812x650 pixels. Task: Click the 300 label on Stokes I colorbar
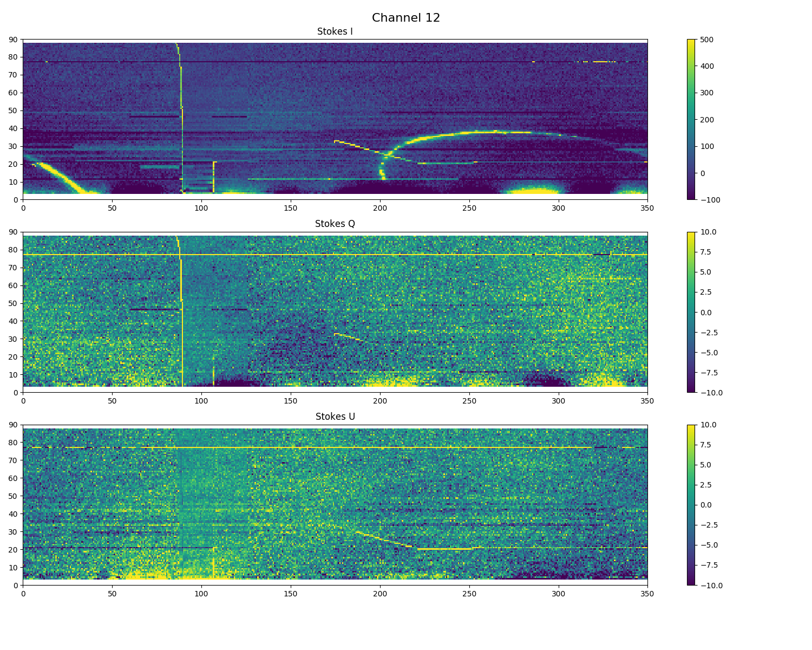[x=706, y=93]
